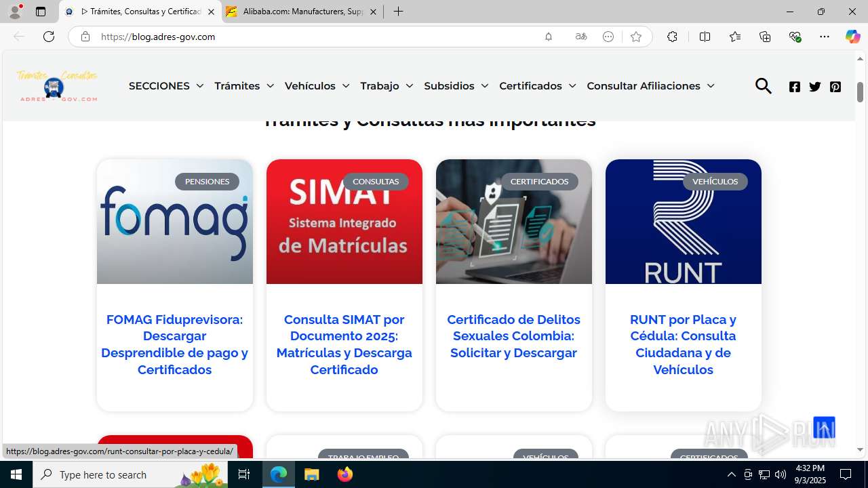Open a new tab with plus button

pyautogui.click(x=399, y=12)
